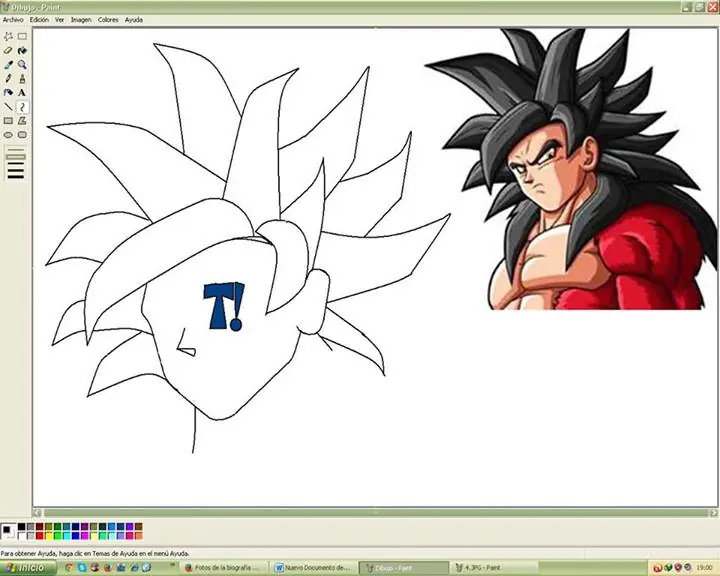
Task: Choose the orange color swatch
Action: coord(139,536)
